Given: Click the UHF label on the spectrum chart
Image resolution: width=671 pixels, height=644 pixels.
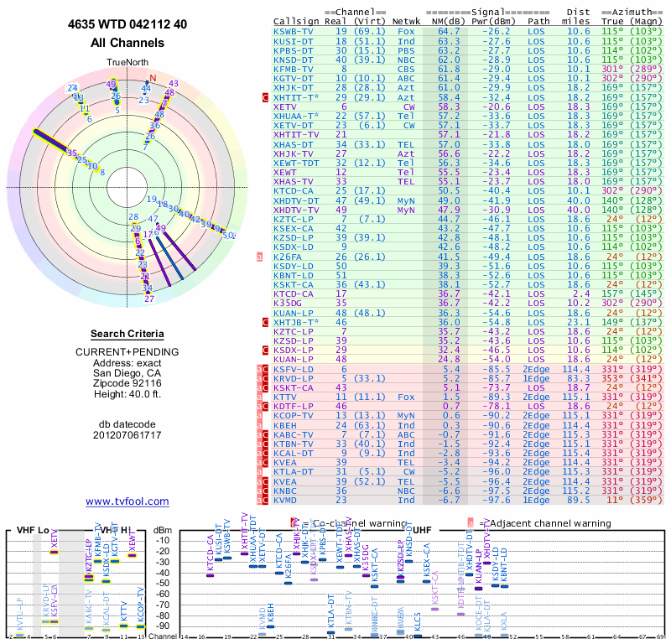Looking at the screenshot, I should point(421,530).
